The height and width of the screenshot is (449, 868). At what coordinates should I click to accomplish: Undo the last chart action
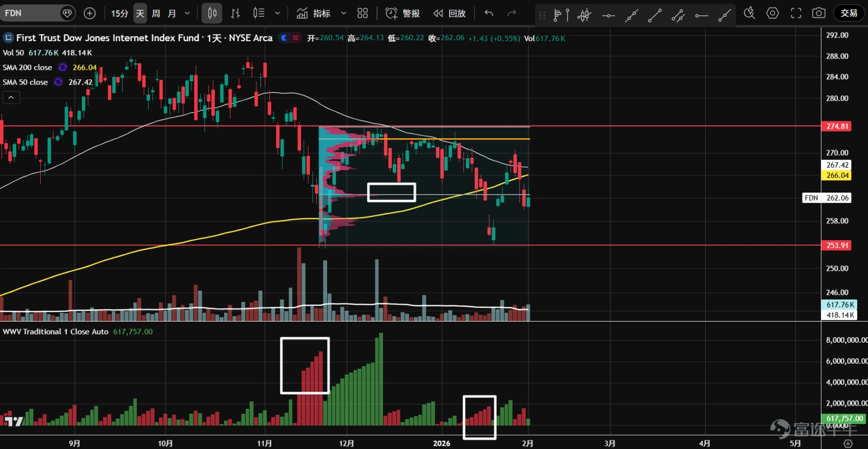tap(489, 13)
